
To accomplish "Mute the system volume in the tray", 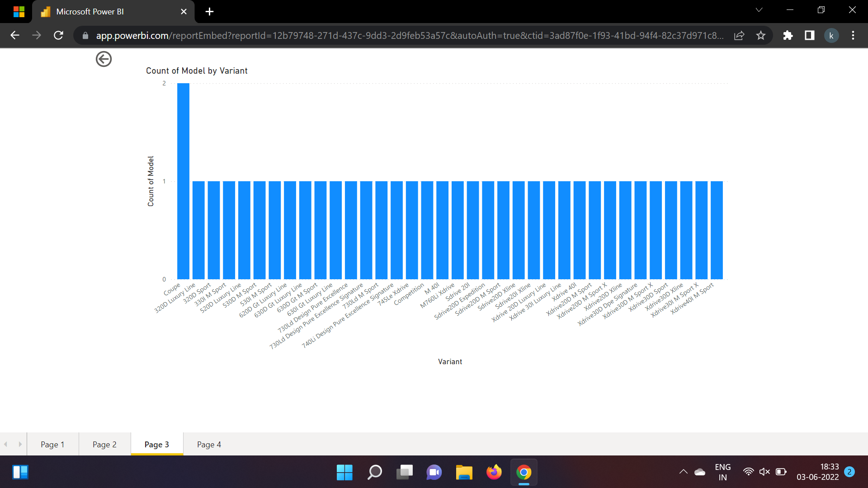I will [764, 471].
